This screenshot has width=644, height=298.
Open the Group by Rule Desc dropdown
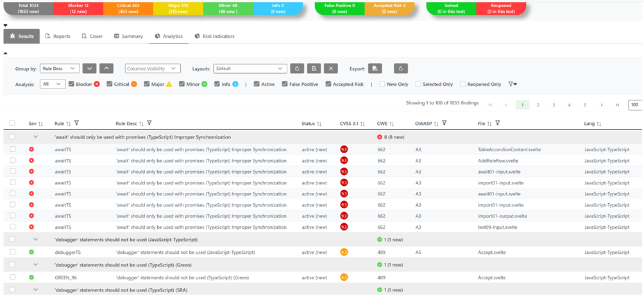point(60,69)
